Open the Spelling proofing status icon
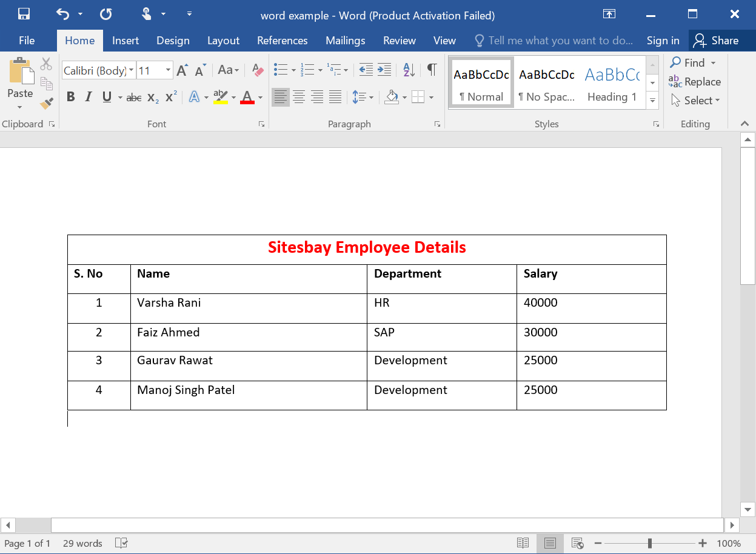756x554 pixels. (121, 543)
